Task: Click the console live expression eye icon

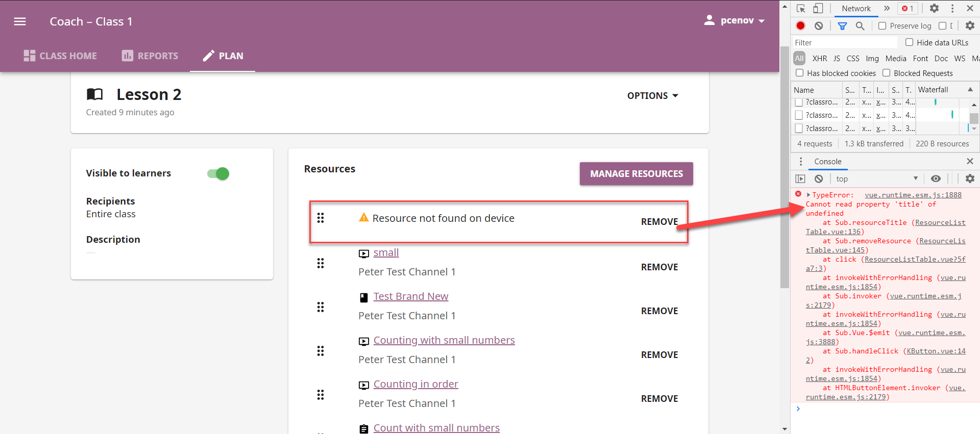Action: pos(936,178)
